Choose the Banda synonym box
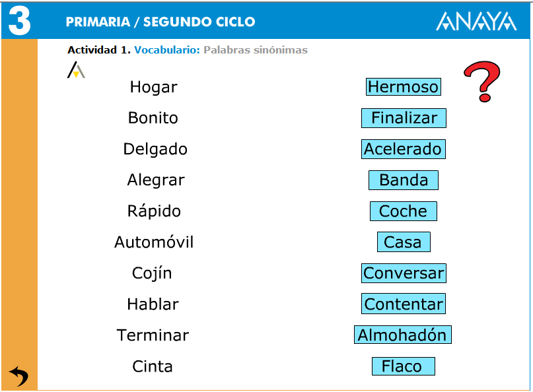The width and height of the screenshot is (533, 392). (x=403, y=180)
